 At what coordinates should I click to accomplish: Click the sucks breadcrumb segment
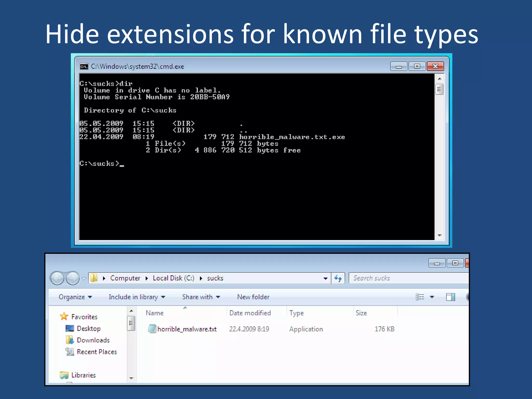tap(215, 278)
